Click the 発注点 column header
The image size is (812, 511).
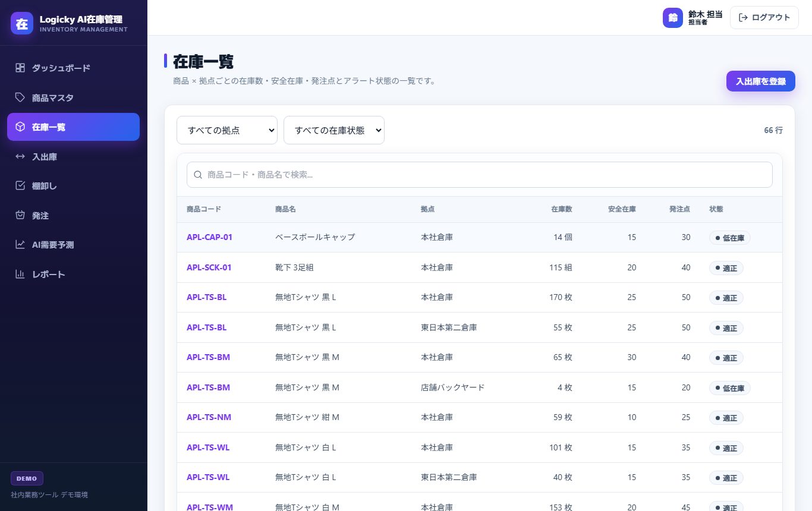point(680,209)
